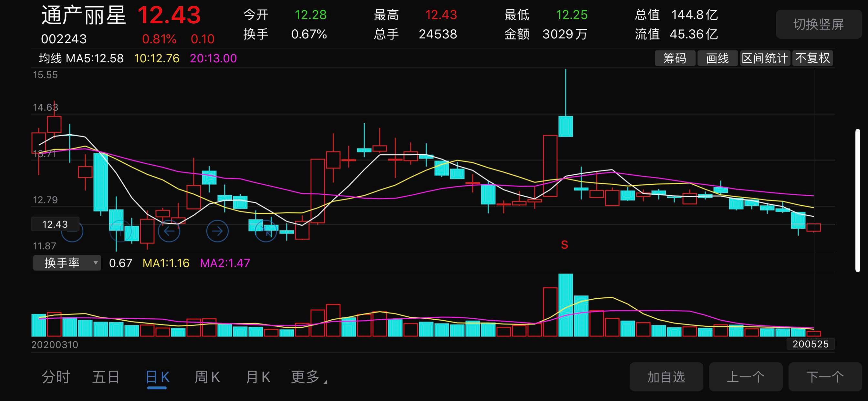Tap the 金额 value 3029万
Image resolution: width=868 pixels, height=401 pixels.
[x=565, y=34]
